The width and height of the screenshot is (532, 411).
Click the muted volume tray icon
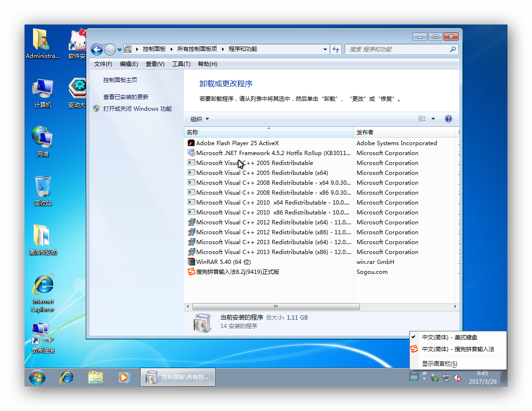click(x=457, y=378)
